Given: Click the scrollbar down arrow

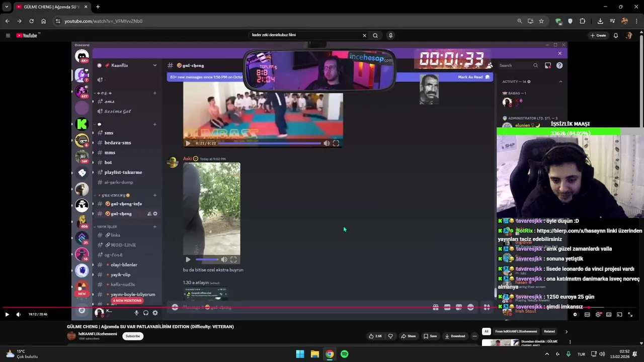Looking at the screenshot, I should pyautogui.click(x=641, y=343).
